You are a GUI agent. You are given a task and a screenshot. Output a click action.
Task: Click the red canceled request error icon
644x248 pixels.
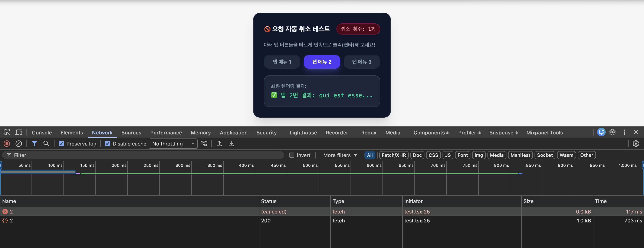point(5,212)
